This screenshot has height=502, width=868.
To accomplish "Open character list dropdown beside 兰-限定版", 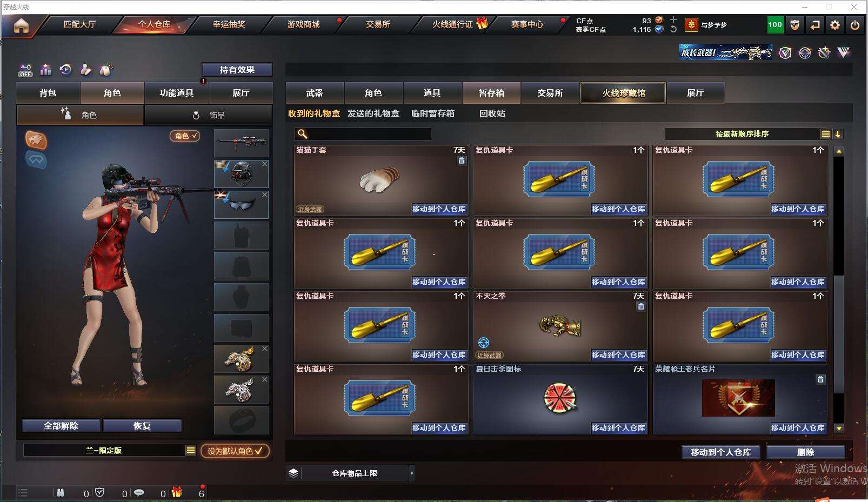I will pos(190,450).
